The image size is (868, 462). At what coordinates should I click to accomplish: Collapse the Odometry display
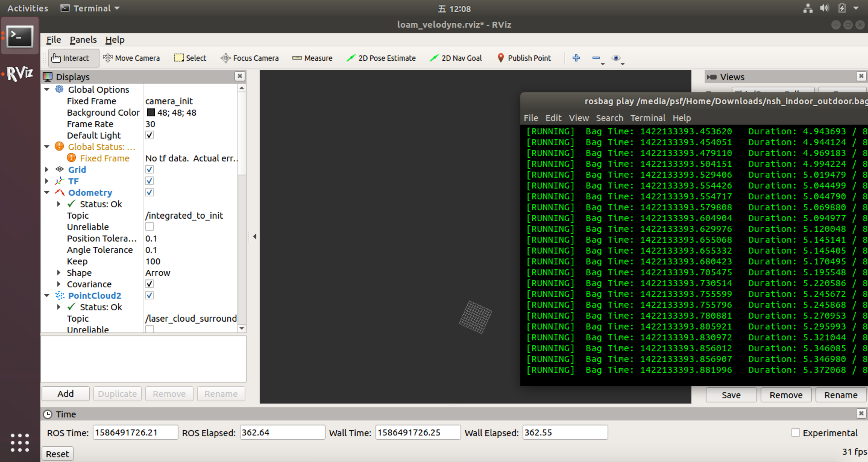pyautogui.click(x=47, y=193)
